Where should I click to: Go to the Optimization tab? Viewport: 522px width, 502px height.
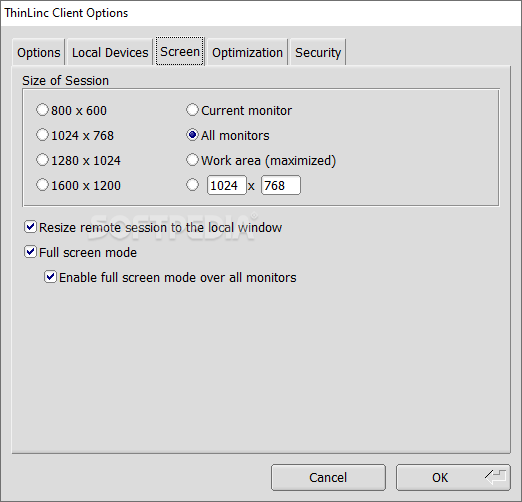coord(247,52)
